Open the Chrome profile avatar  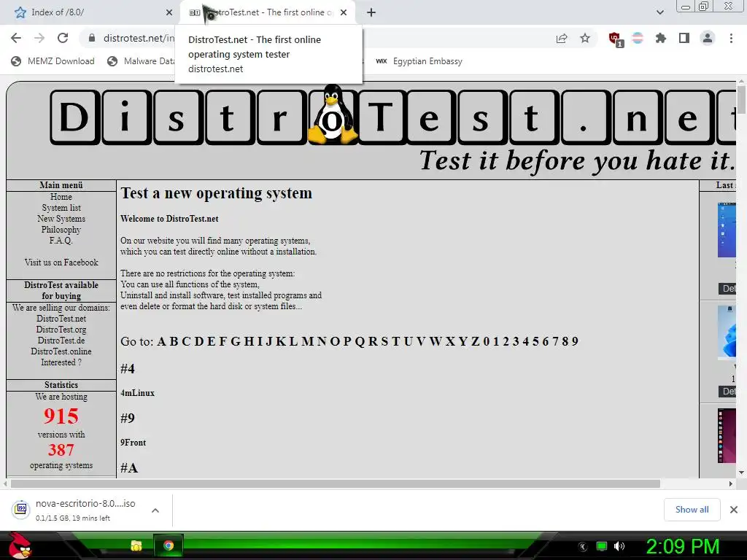[x=708, y=38]
